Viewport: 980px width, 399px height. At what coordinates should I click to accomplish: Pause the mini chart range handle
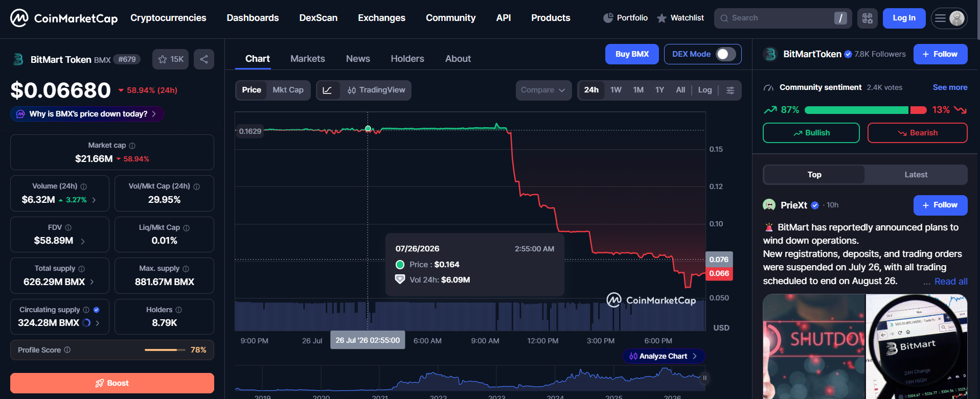point(704,378)
